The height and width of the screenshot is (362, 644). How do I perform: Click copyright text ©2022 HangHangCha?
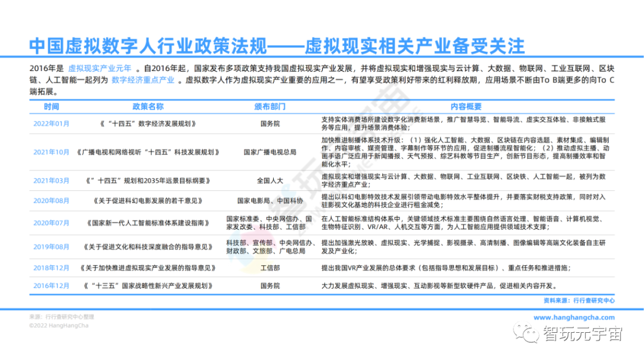pyautogui.click(x=58, y=326)
